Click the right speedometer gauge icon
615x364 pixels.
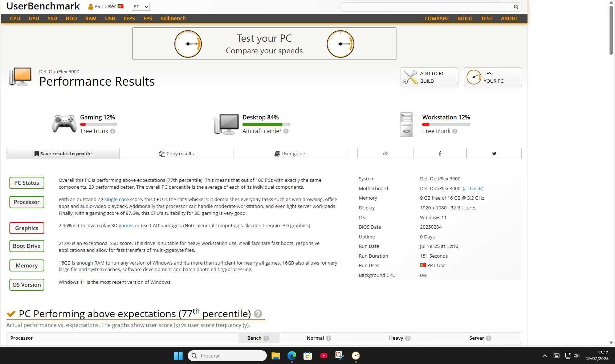[340, 44]
